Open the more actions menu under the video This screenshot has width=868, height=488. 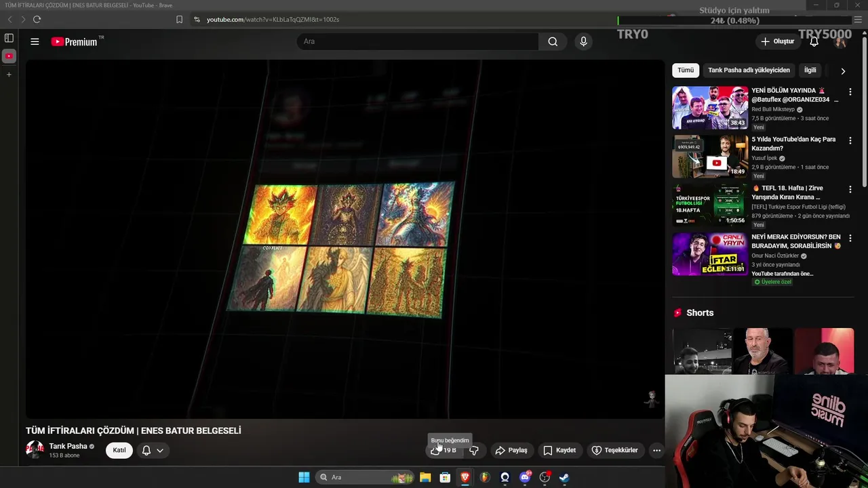(x=656, y=450)
